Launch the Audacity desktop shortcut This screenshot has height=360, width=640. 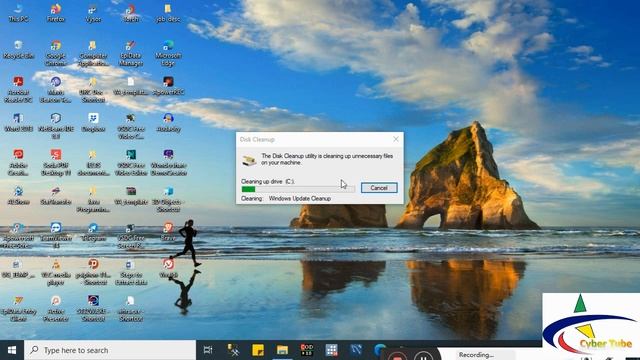click(168, 123)
